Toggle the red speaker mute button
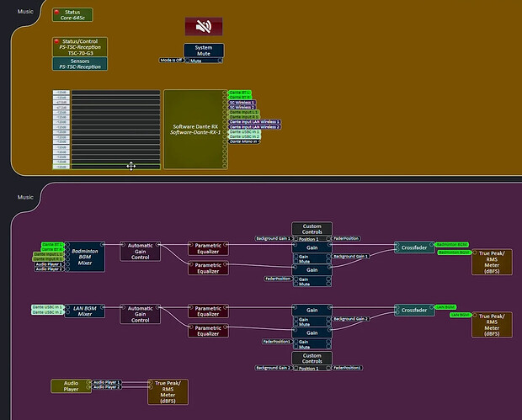 pyautogui.click(x=203, y=27)
